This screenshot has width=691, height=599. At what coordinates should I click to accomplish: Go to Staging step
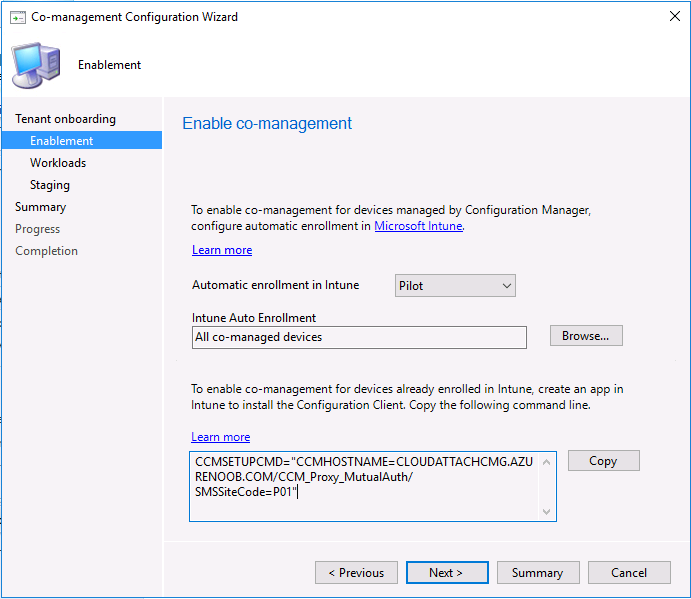pos(50,185)
